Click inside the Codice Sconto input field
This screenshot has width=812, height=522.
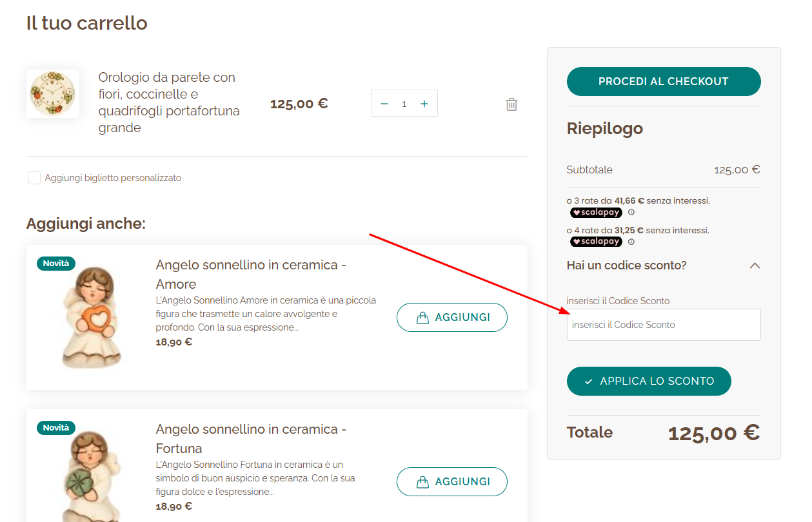663,325
